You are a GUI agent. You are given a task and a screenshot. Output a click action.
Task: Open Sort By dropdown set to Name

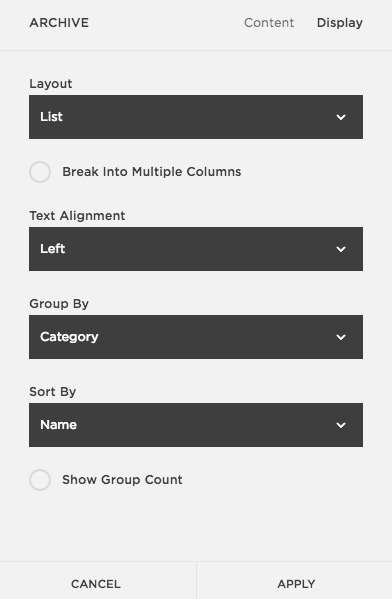(196, 425)
